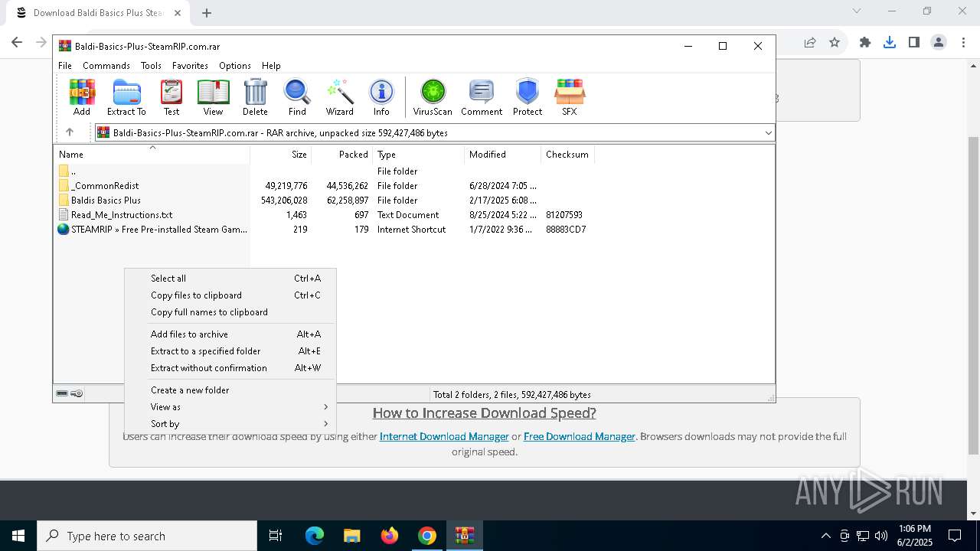Viewport: 980px width, 551px height.
Task: Open the Help menu
Action: tap(271, 66)
